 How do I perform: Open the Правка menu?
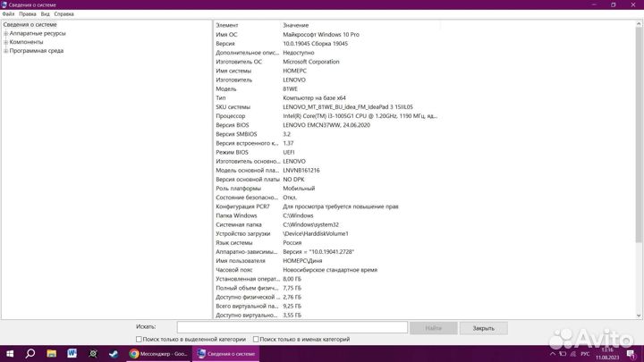tap(28, 14)
